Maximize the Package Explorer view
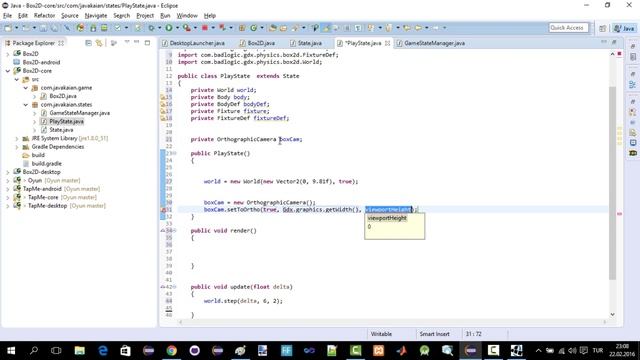Viewport: 640px width, 360px height. point(147,42)
